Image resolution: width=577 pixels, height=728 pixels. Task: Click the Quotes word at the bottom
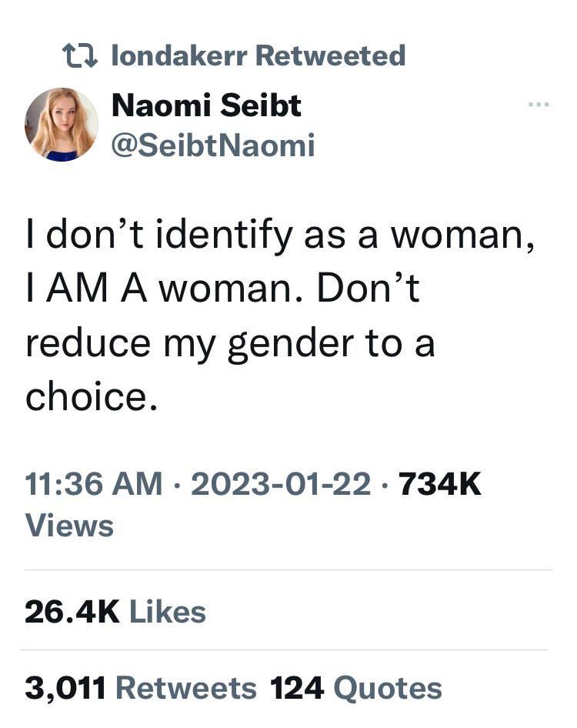tap(388, 688)
